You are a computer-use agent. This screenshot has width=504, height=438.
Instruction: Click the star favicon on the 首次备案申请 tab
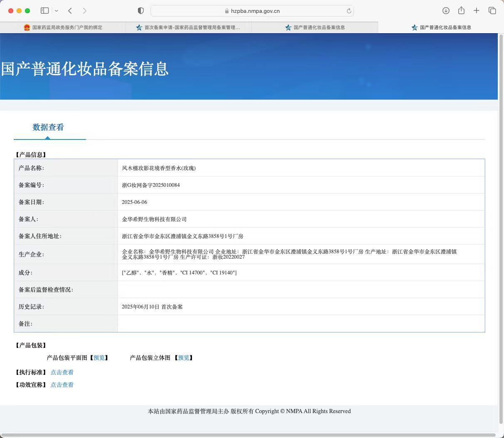[139, 27]
